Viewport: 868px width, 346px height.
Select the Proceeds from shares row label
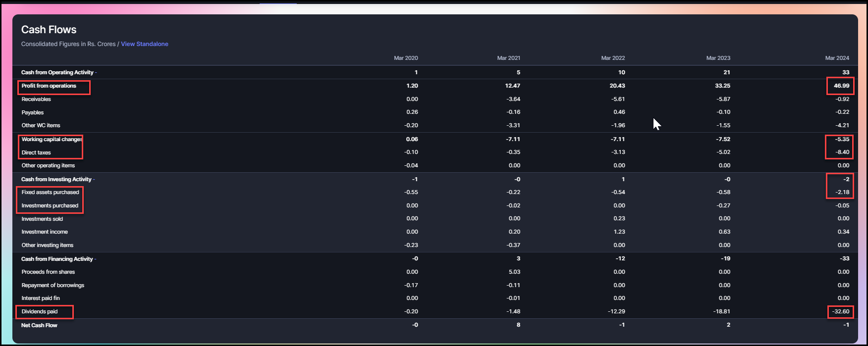[x=48, y=272]
